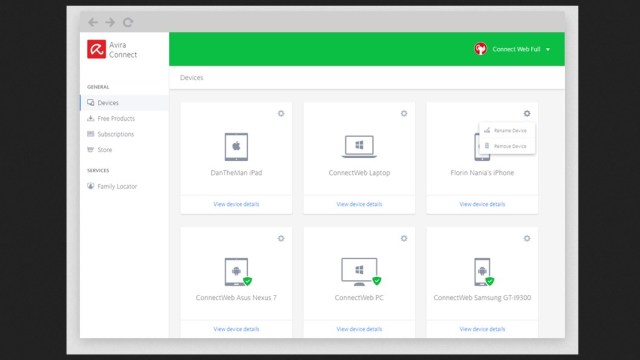Click the ConnectWeb Laptop Windows icon
The image size is (640, 360).
click(359, 146)
